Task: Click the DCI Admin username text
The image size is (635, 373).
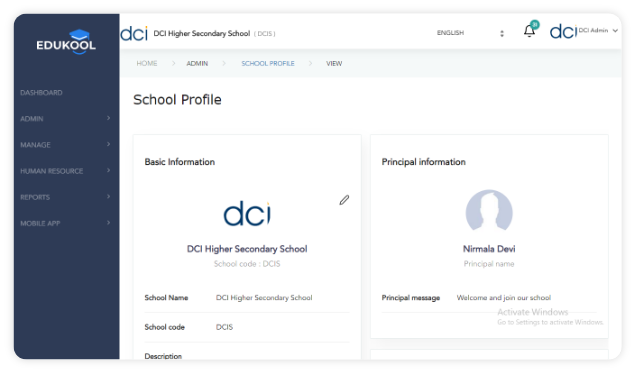Action: click(593, 30)
